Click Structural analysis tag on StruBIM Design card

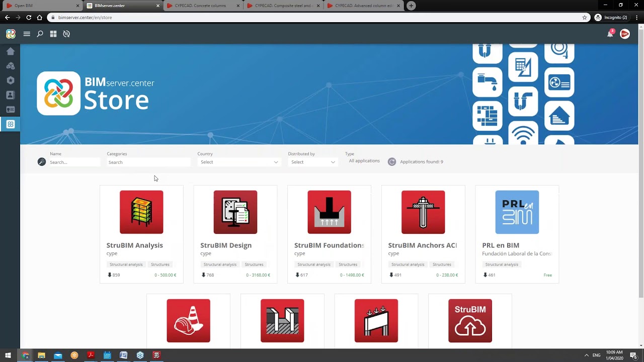tap(220, 264)
